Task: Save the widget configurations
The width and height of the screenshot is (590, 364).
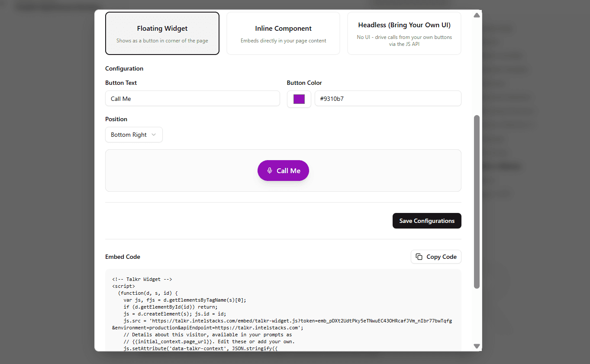Action: [427, 221]
